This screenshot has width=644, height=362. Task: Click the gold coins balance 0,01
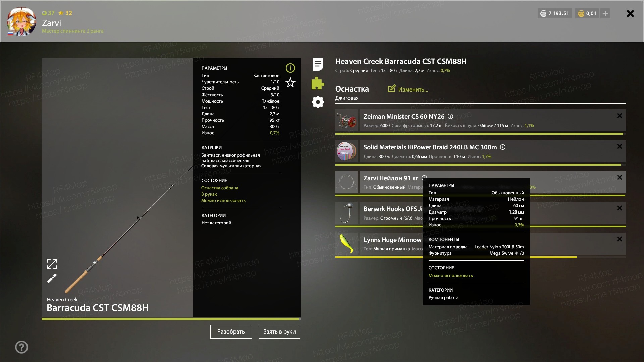(587, 13)
